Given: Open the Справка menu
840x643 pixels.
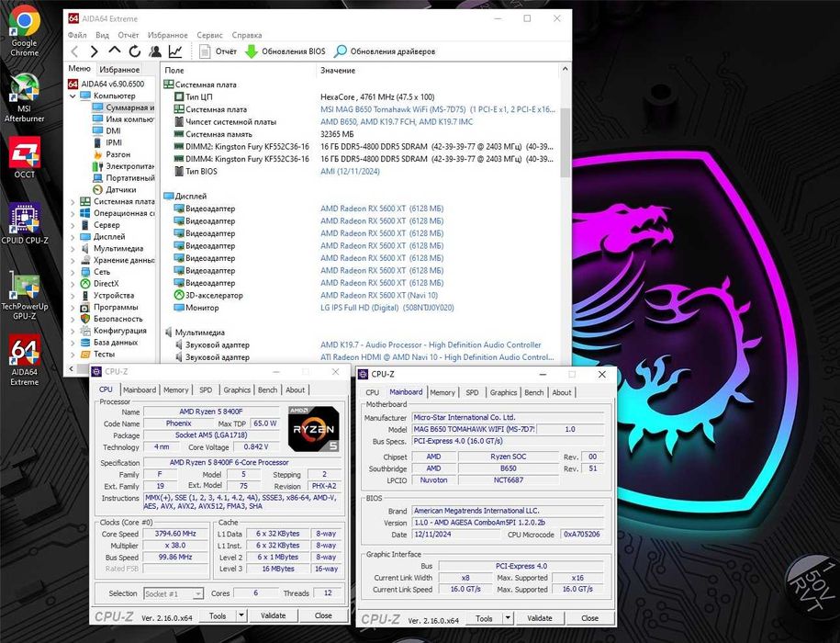Looking at the screenshot, I should pos(247,35).
